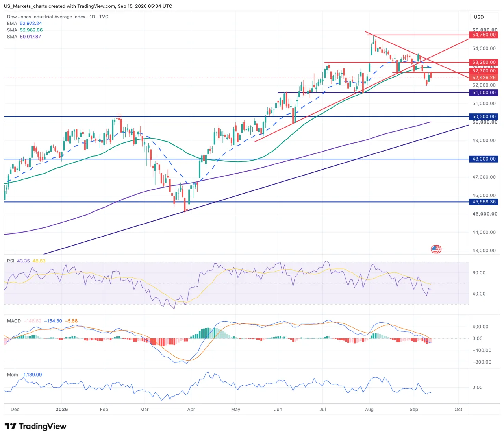
Task: Click the 53,250.00 red price label
Action: pyautogui.click(x=484, y=62)
